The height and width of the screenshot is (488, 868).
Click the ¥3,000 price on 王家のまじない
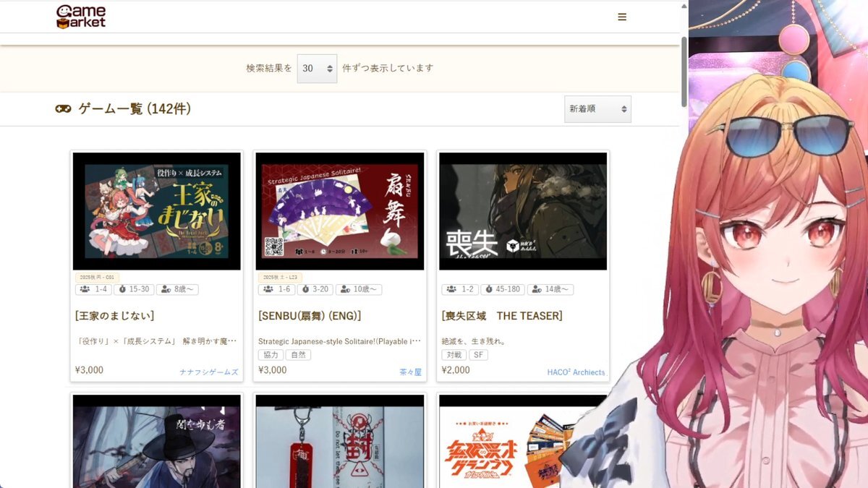[90, 370]
